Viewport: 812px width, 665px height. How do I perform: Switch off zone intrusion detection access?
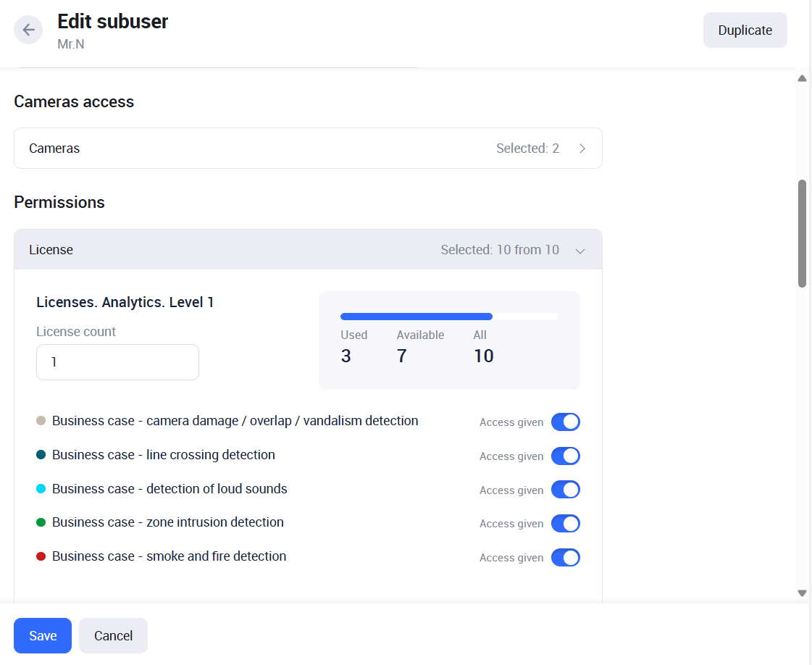[x=565, y=524]
